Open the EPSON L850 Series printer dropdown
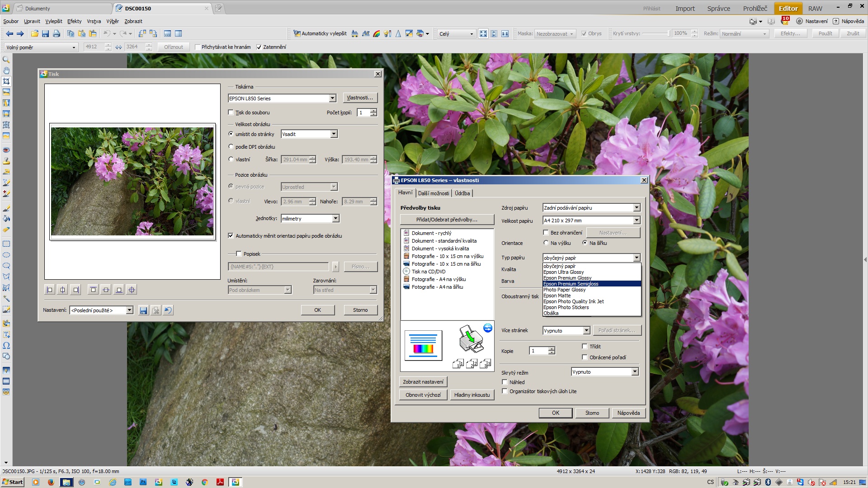This screenshot has height=488, width=868. (282, 99)
